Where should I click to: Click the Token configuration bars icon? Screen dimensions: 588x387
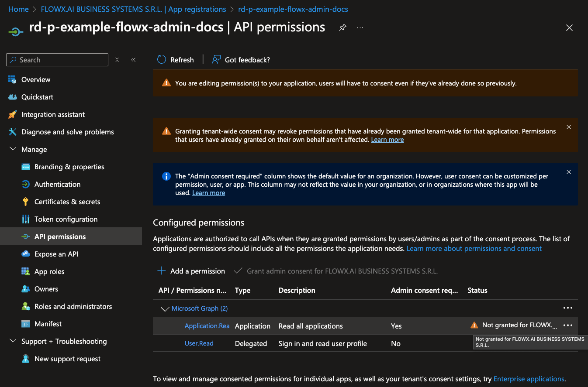pyautogui.click(x=26, y=219)
